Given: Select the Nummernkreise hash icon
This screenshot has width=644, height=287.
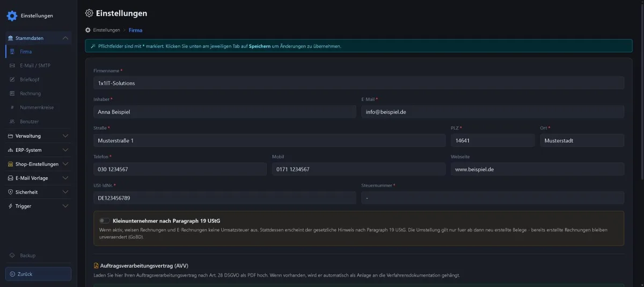Looking at the screenshot, I should tap(12, 107).
